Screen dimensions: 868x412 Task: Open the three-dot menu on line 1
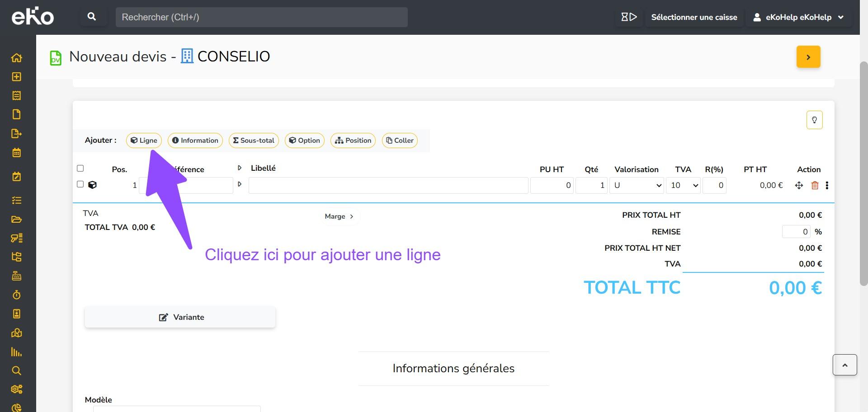[827, 185]
